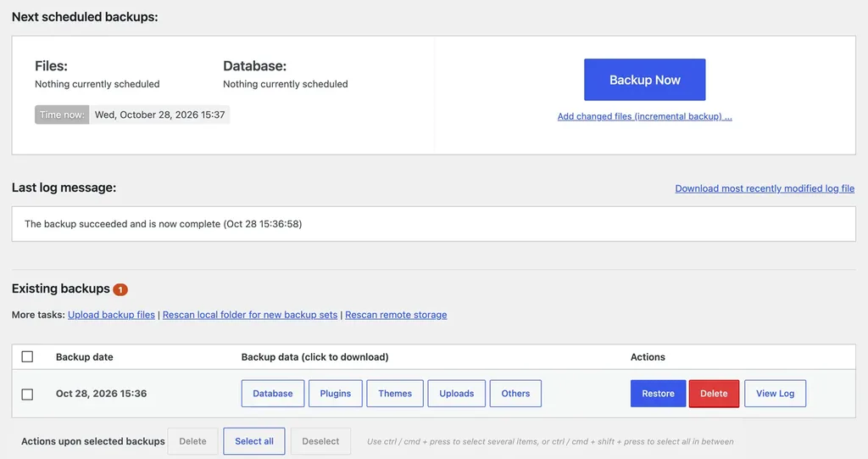Image resolution: width=868 pixels, height=459 pixels.
Task: Click the 'Existing backups' heading
Action: [61, 288]
